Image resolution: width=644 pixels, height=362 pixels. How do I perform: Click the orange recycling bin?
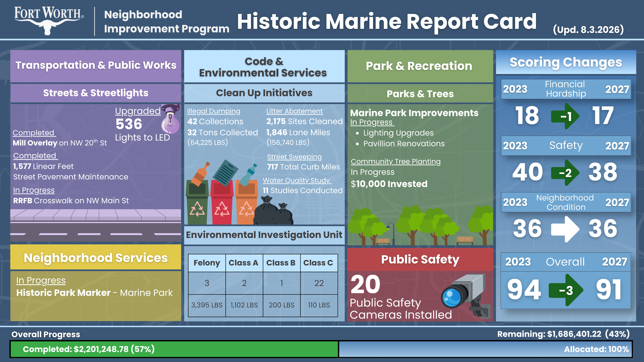coord(247,202)
